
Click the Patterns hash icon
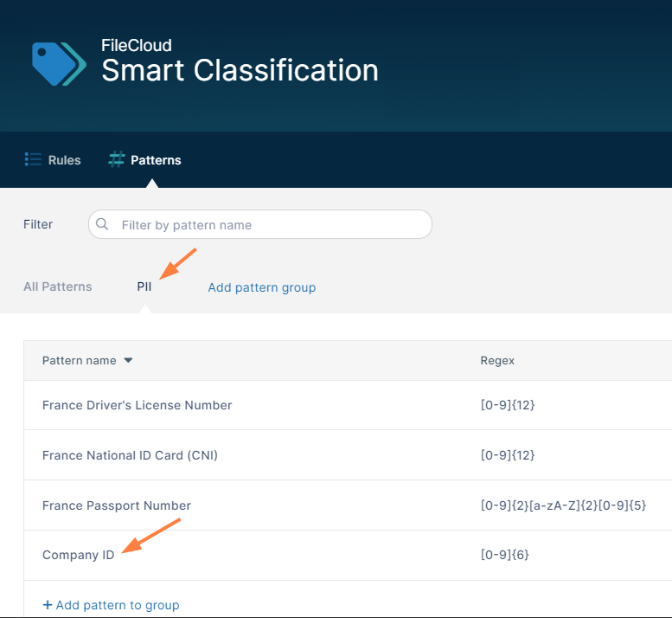116,159
